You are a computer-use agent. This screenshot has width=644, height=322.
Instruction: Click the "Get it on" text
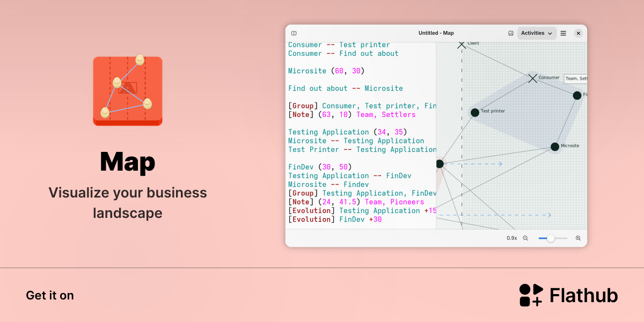50,295
